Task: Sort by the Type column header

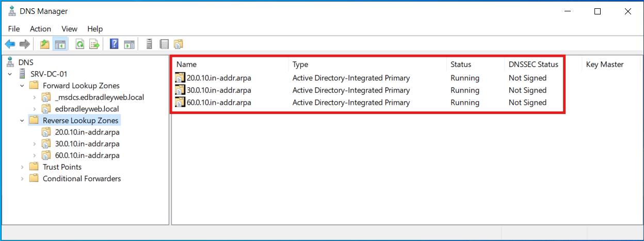Action: tap(367, 65)
